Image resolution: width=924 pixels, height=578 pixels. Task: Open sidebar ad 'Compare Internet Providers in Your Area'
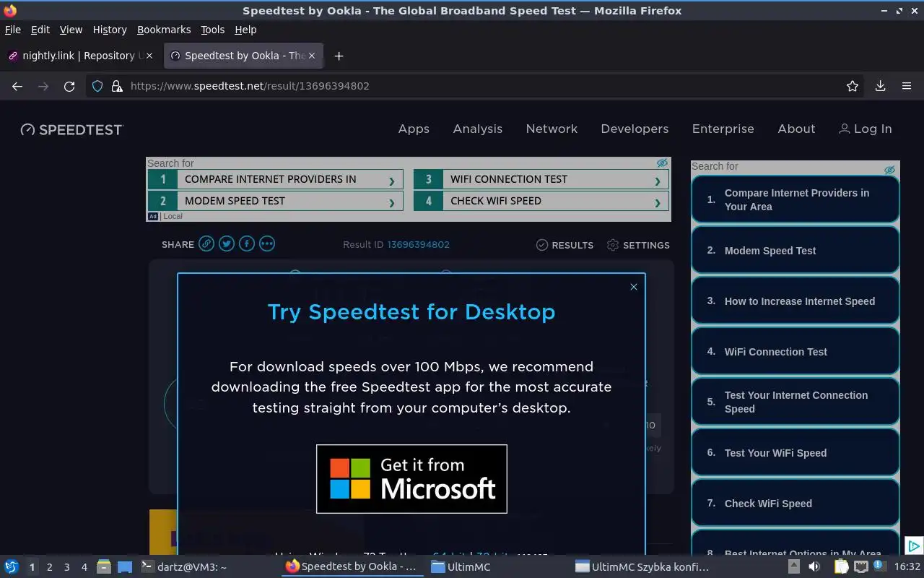(x=796, y=199)
